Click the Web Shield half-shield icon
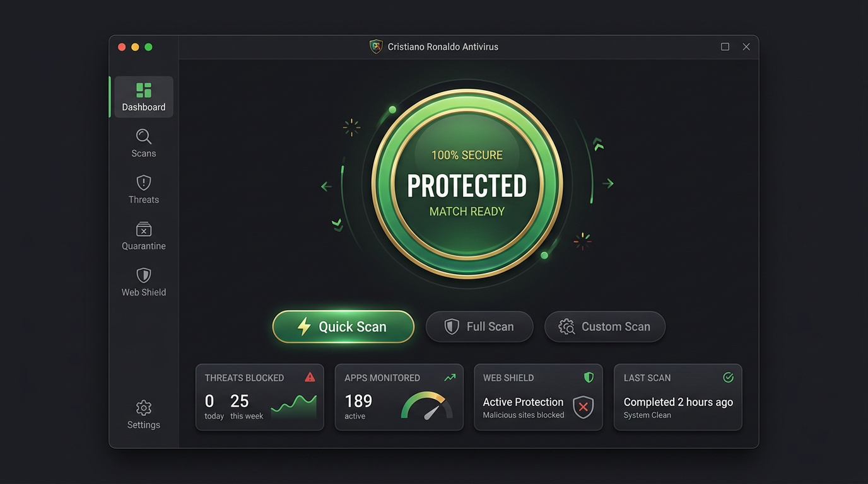The height and width of the screenshot is (484, 868). [144, 275]
